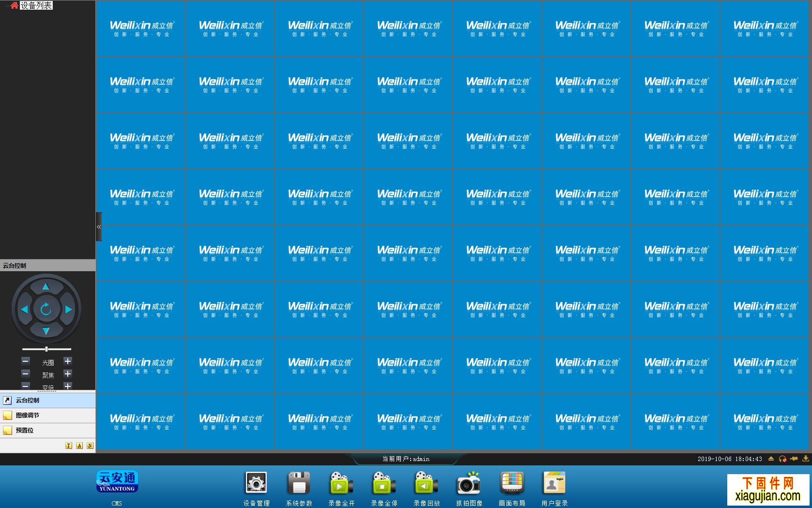Stop all recording with 录像全停

tap(384, 489)
